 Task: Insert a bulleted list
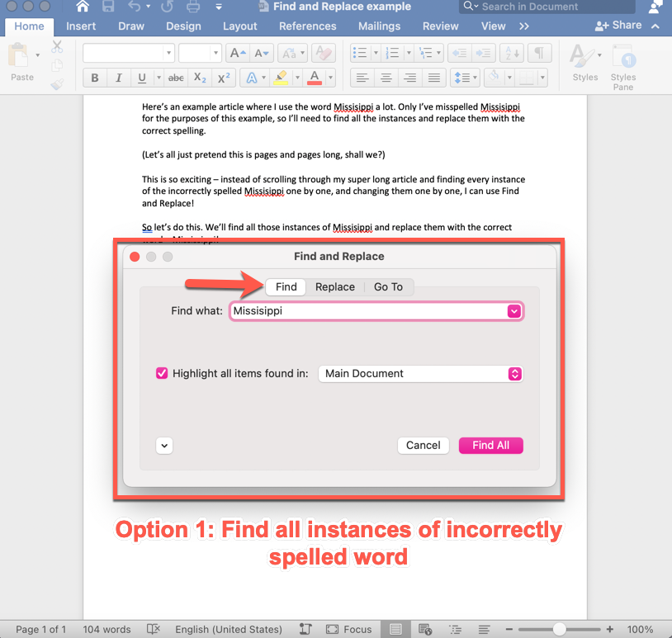[x=360, y=54]
